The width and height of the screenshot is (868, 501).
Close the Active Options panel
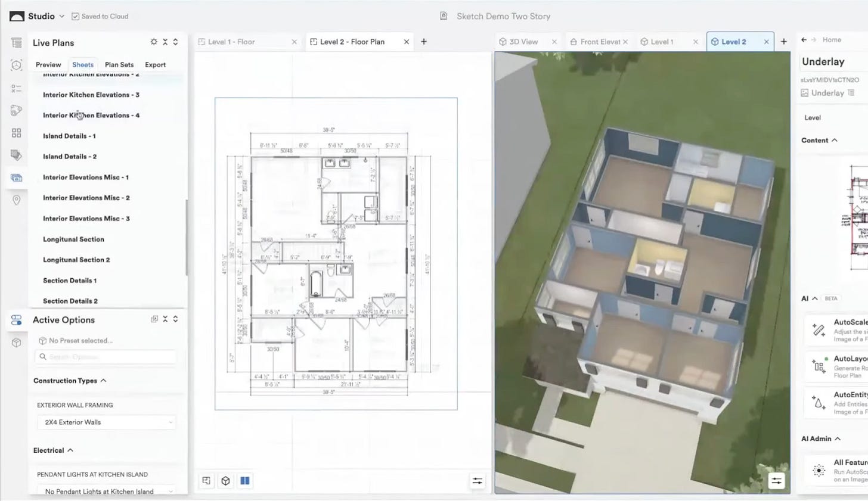(x=165, y=319)
